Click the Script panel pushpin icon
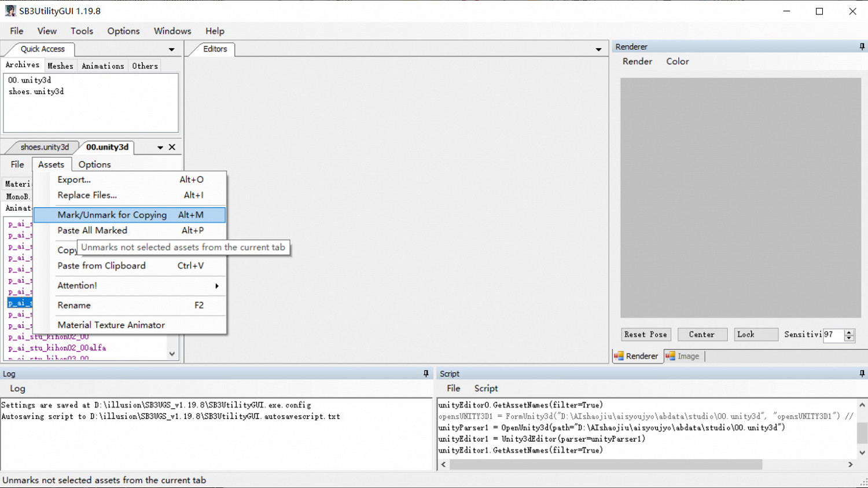 point(862,374)
